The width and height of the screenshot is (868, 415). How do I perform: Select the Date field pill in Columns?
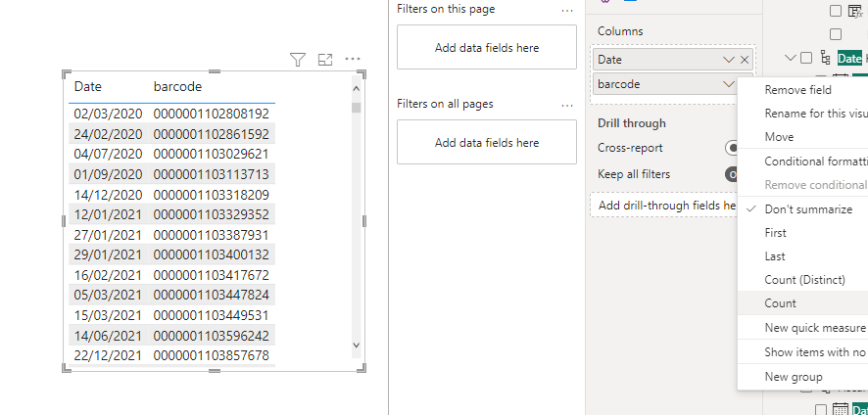673,60
